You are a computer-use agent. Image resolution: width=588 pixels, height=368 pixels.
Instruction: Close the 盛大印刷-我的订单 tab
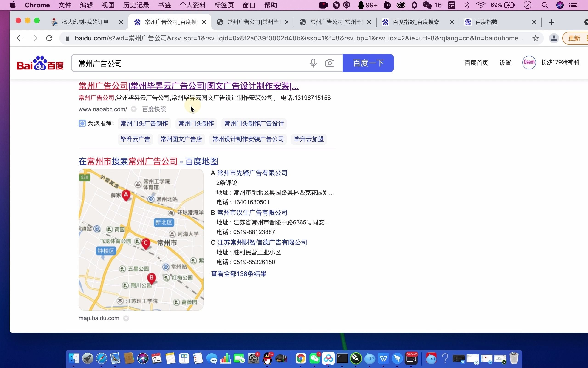point(121,22)
